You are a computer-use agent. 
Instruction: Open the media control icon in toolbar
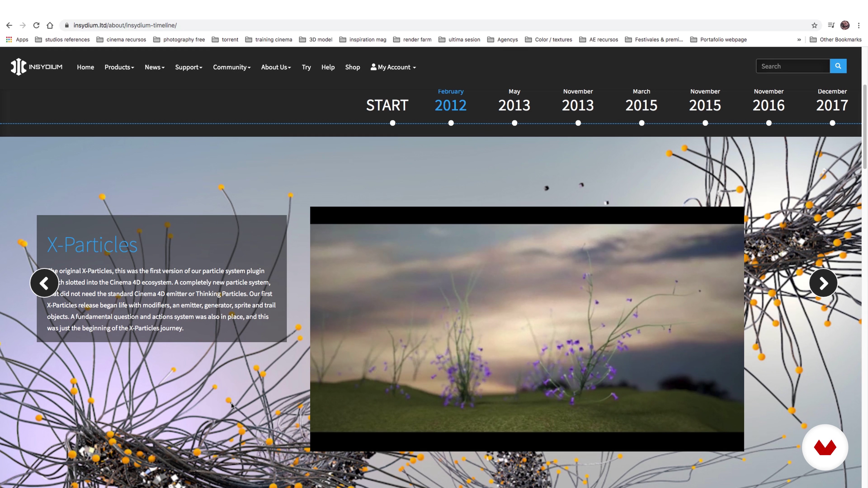[x=831, y=25]
